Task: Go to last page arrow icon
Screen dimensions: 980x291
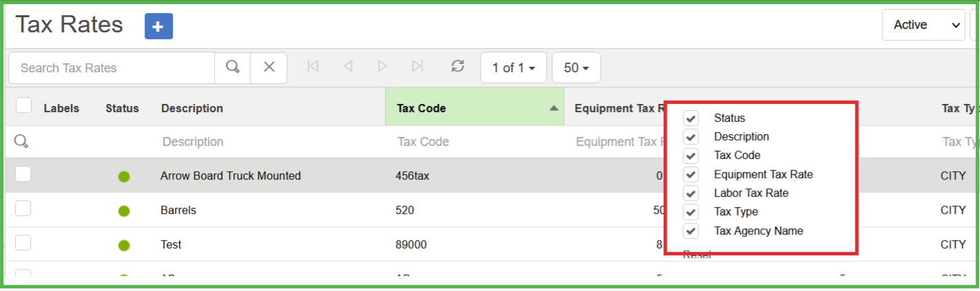Action: [x=417, y=67]
